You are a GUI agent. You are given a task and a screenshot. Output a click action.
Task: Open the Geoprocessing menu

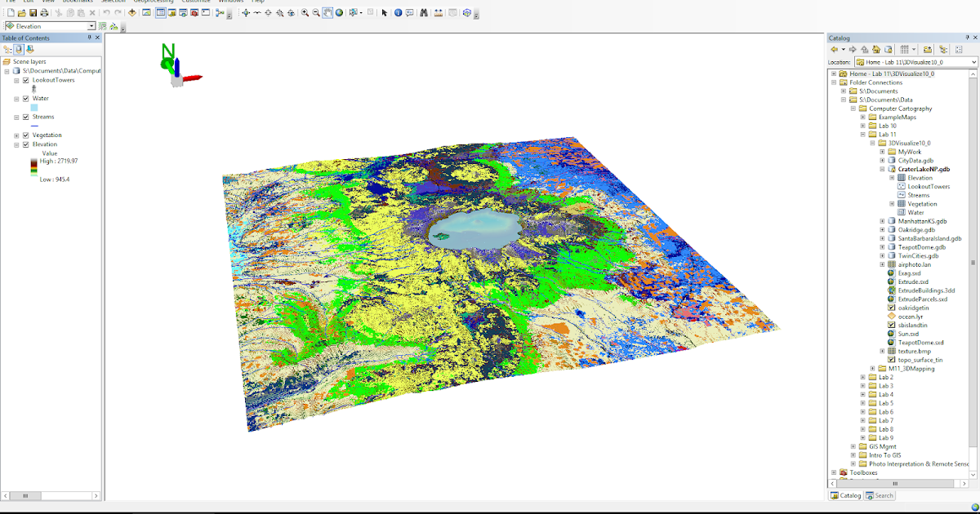(x=152, y=2)
